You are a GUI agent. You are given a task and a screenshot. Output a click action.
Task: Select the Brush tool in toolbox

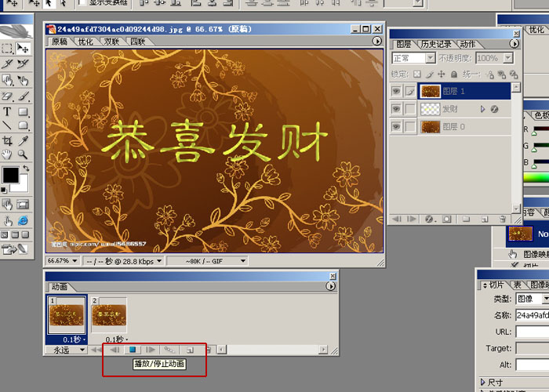[23, 96]
